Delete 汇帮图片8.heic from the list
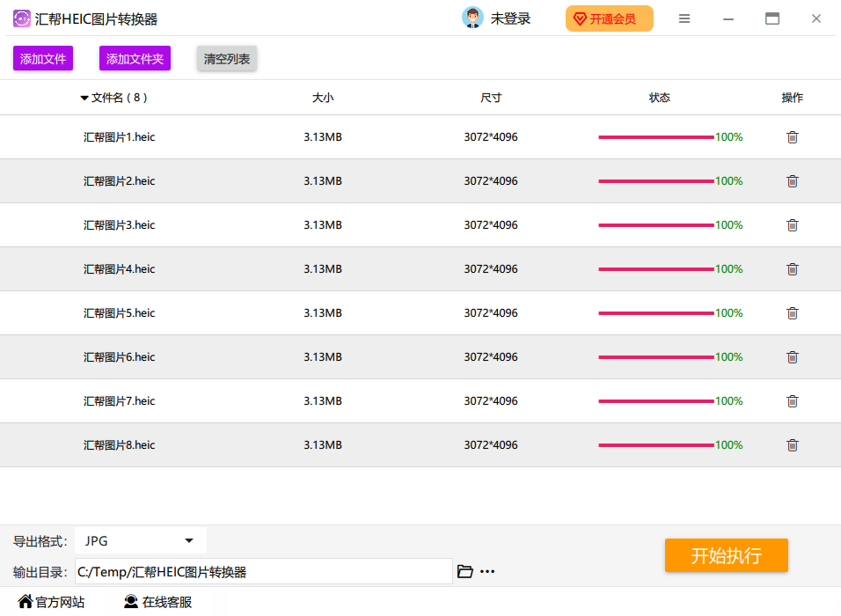The image size is (841, 616). tap(793, 445)
